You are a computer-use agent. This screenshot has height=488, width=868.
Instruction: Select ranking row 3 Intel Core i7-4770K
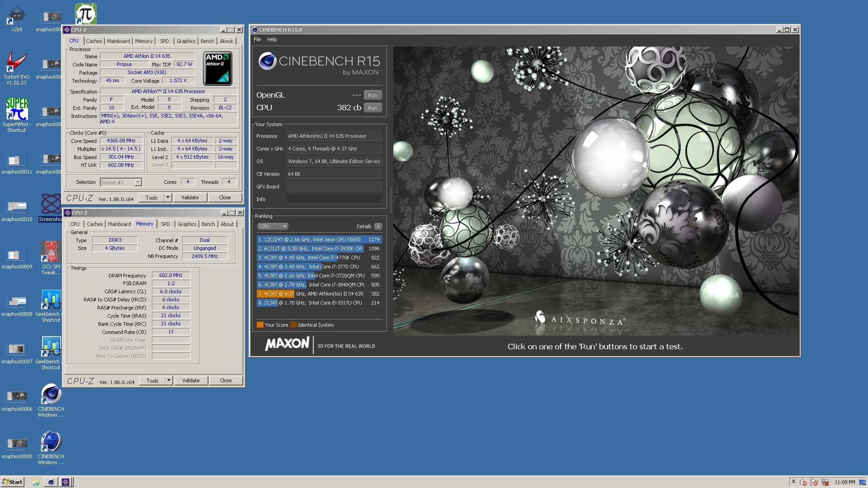[319, 258]
